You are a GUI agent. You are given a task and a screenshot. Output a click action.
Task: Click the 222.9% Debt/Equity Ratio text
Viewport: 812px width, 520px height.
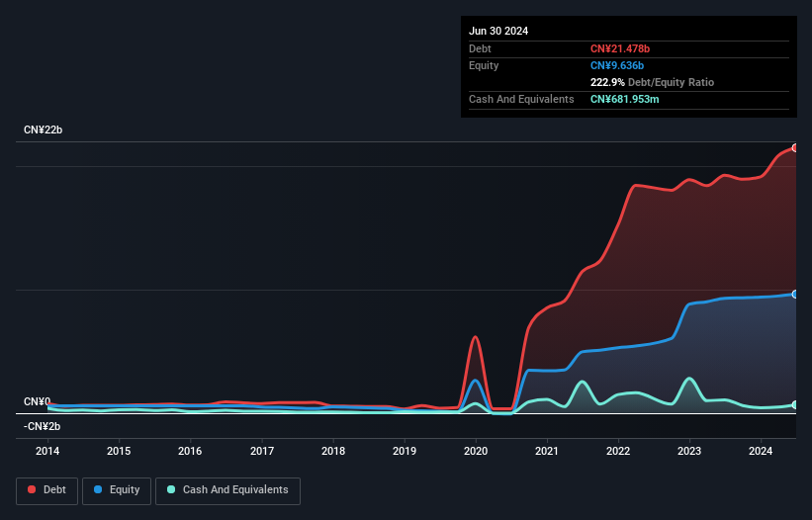(x=652, y=82)
